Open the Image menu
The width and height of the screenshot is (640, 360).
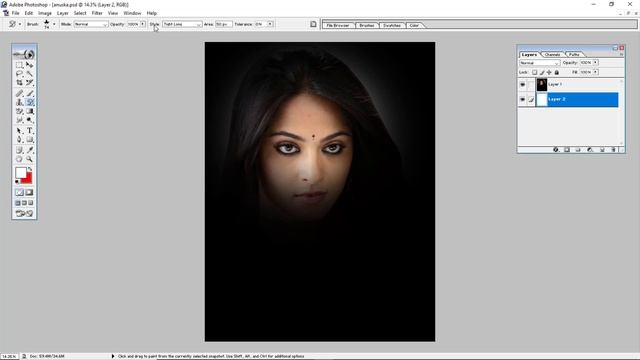tap(45, 13)
